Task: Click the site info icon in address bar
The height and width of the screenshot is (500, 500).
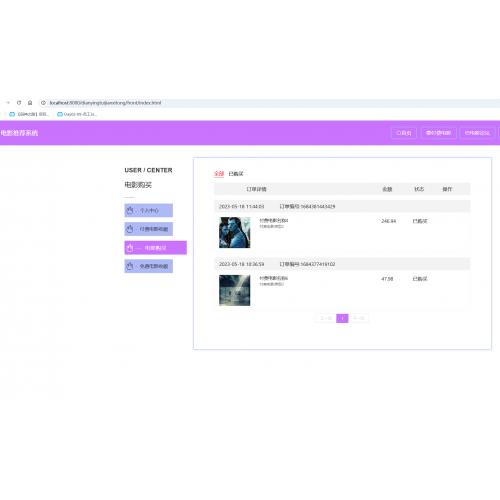Action: click(43, 103)
